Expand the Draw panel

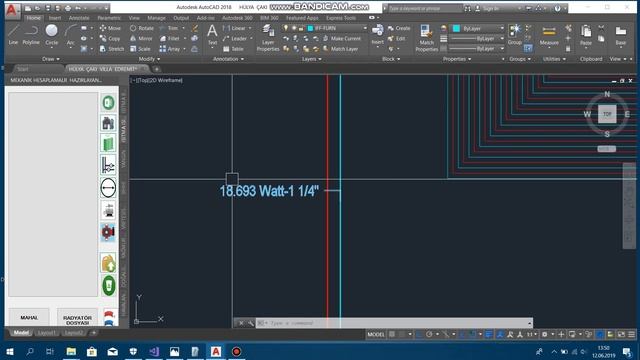[51, 59]
